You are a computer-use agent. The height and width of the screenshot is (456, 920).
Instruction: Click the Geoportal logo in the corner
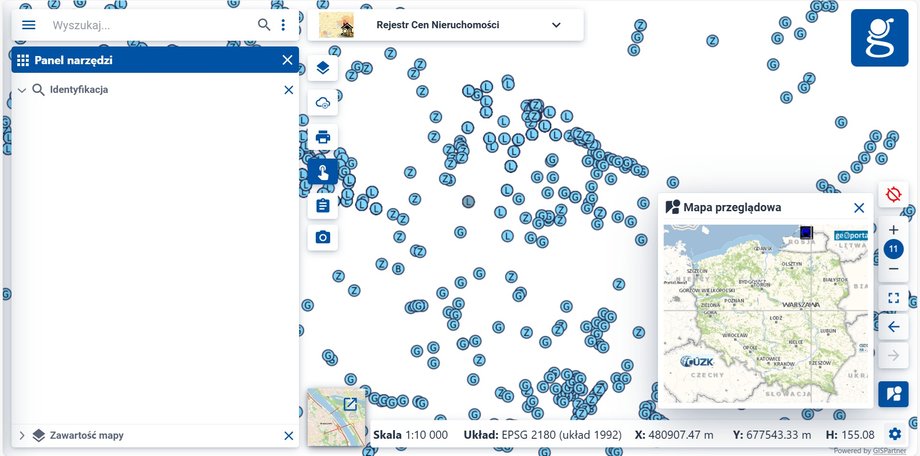[x=879, y=38]
